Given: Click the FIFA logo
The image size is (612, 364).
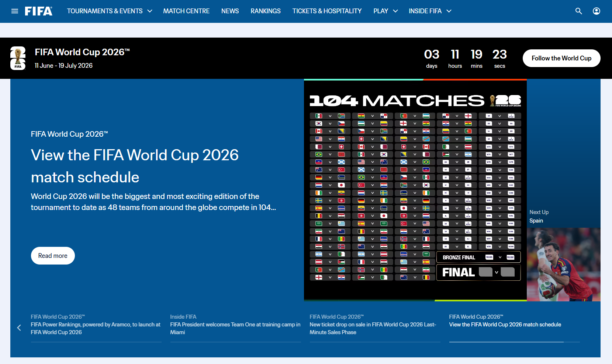Looking at the screenshot, I should click(x=39, y=11).
